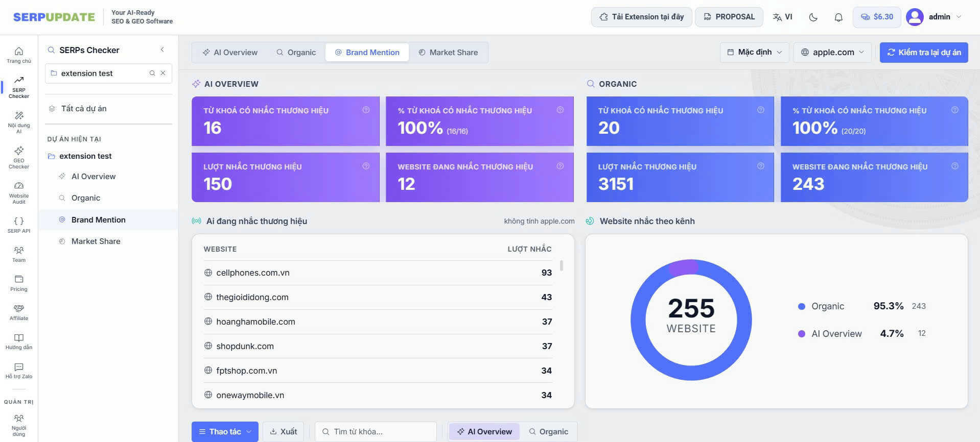Open the GEO Checker sidebar icon

click(19, 157)
